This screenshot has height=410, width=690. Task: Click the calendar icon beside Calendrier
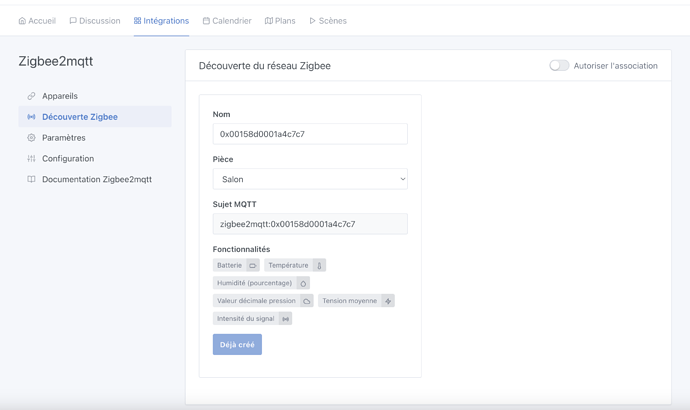coord(206,21)
